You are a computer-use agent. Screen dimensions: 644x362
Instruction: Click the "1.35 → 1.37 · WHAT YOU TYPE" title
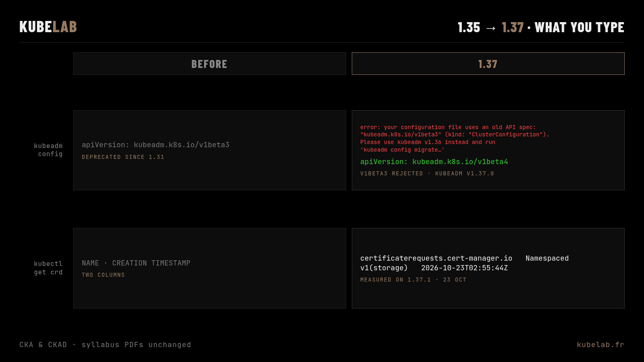click(x=541, y=27)
